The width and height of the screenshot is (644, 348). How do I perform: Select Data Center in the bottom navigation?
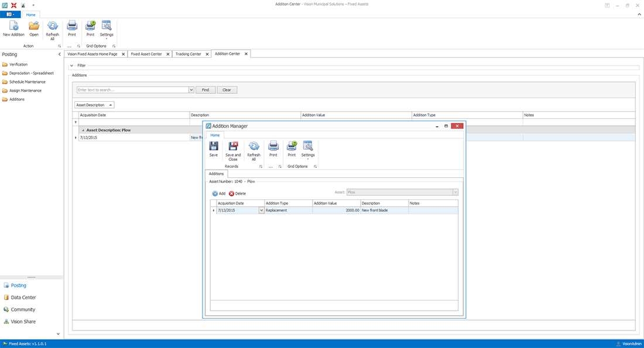20,298
